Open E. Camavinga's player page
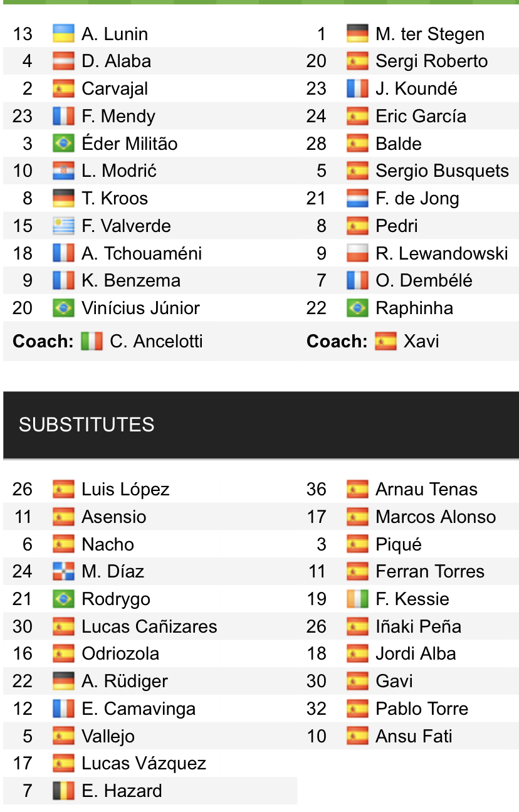 pyautogui.click(x=139, y=709)
